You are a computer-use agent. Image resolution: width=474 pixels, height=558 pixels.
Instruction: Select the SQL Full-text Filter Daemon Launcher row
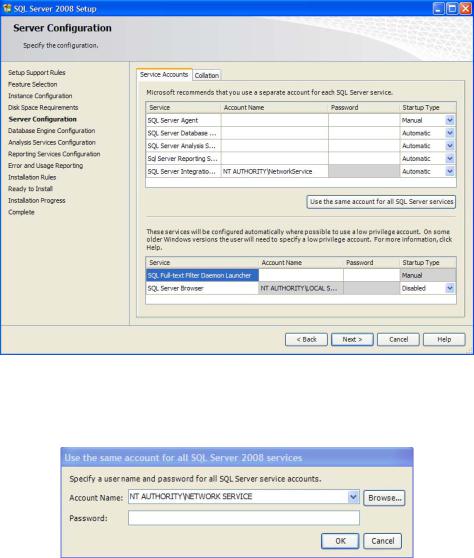(202, 275)
